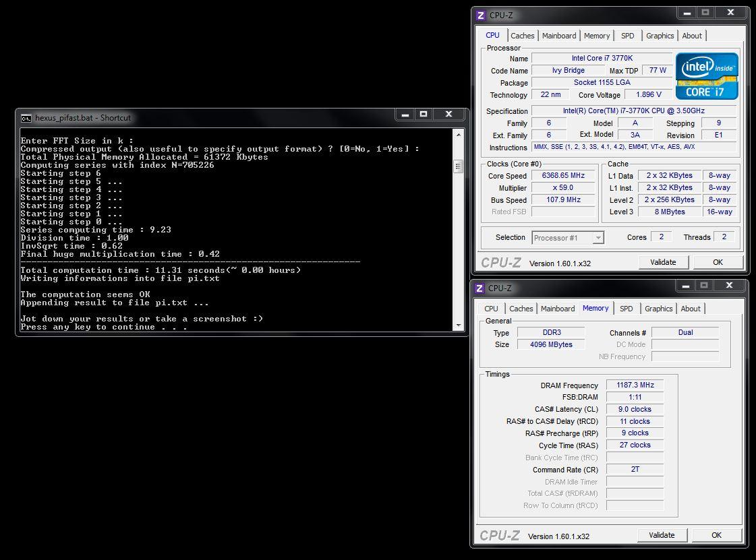Click the FSB:DRAM value 1:11

tap(635, 397)
